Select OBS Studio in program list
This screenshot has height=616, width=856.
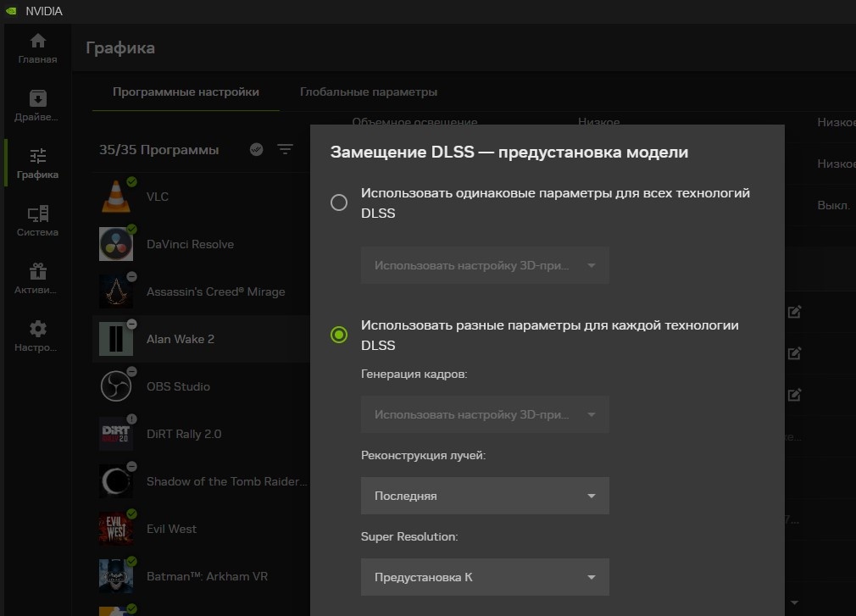click(x=178, y=386)
